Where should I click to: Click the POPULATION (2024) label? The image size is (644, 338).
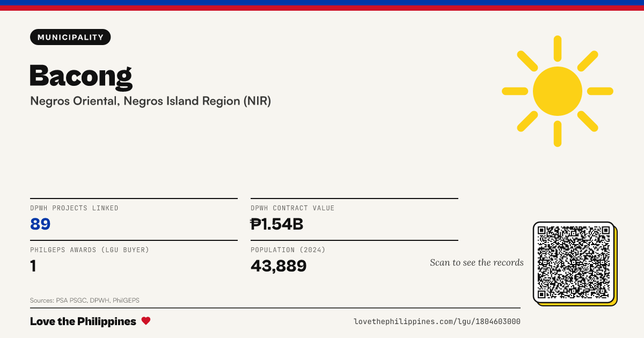pyautogui.click(x=288, y=250)
